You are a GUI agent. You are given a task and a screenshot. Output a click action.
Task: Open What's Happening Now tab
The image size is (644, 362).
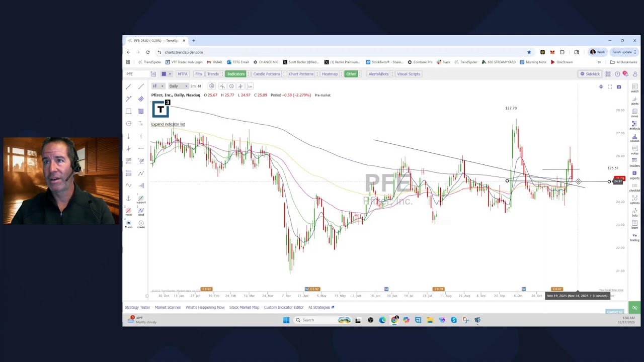pyautogui.click(x=205, y=307)
